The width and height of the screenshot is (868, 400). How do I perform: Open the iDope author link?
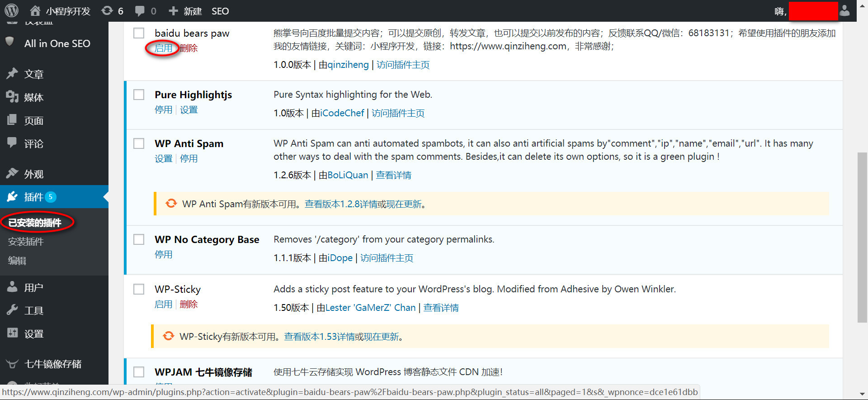[x=340, y=258]
